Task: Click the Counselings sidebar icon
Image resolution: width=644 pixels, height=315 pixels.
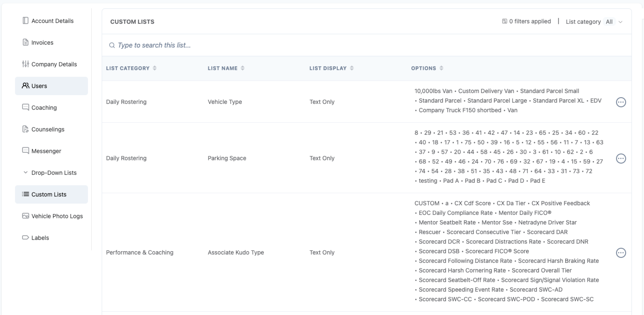Action: pos(25,129)
